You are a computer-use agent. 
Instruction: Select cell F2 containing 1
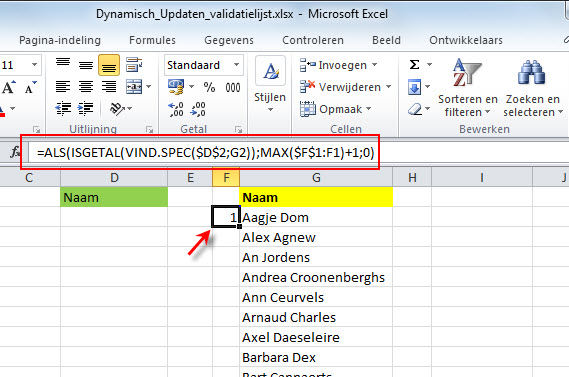tap(226, 217)
